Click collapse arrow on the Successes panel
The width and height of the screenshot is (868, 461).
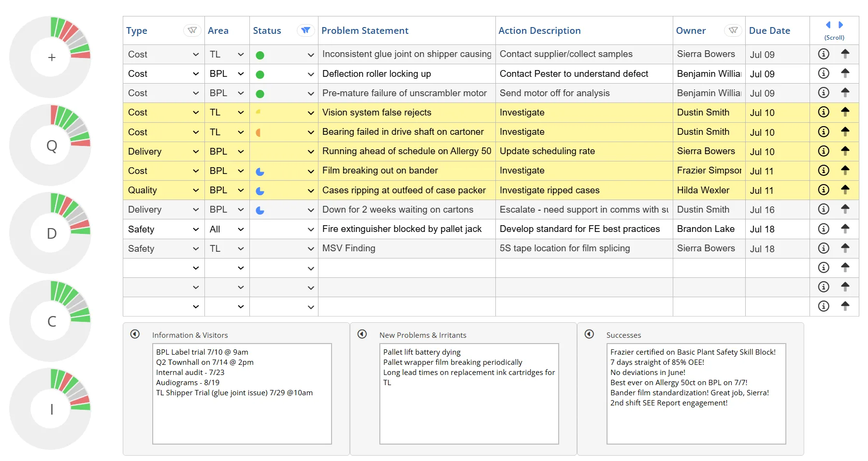tap(589, 332)
